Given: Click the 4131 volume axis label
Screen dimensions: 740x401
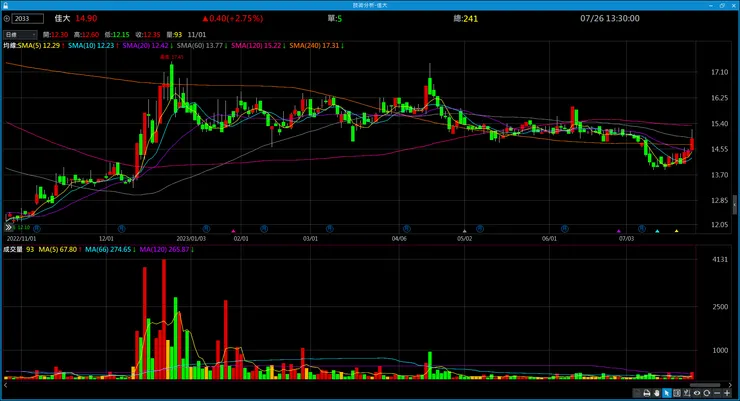Looking at the screenshot, I should click(720, 259).
